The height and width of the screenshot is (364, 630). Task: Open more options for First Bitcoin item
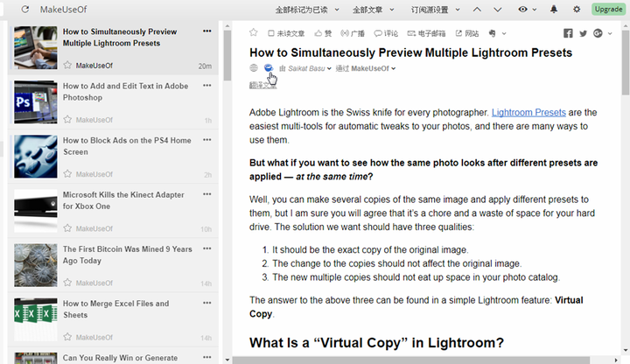click(x=206, y=248)
